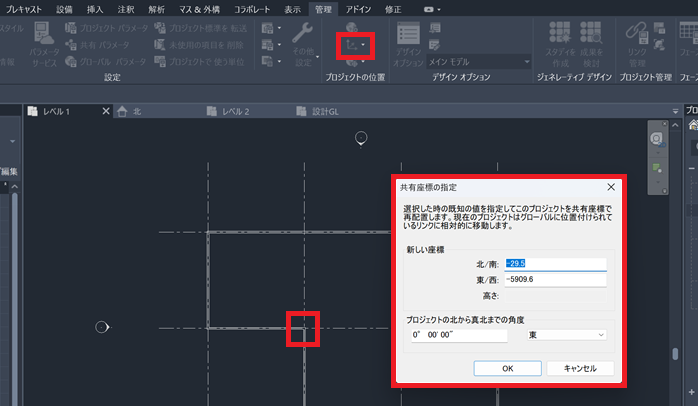Choose プロジェクト標準を転送 tool
The image size is (698, 406).
click(200, 28)
